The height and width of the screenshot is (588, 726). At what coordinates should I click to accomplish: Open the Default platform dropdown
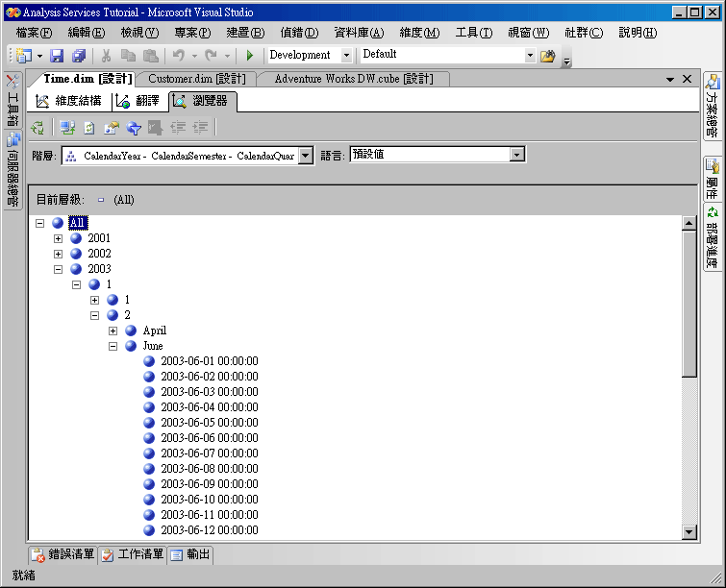point(530,56)
